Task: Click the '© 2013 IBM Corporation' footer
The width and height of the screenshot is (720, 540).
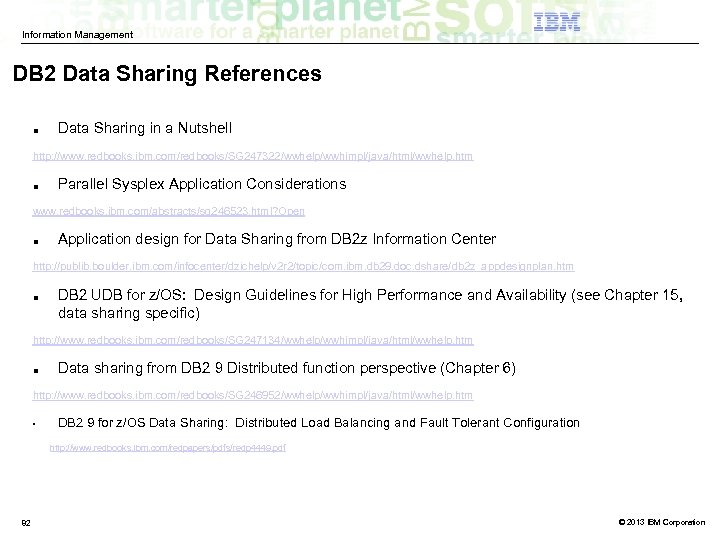Action: coord(662,522)
